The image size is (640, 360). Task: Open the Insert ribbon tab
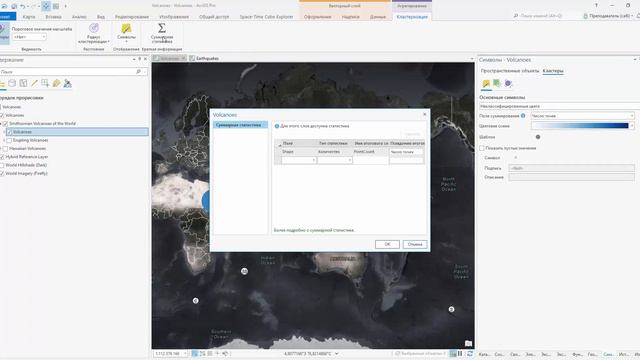53,17
